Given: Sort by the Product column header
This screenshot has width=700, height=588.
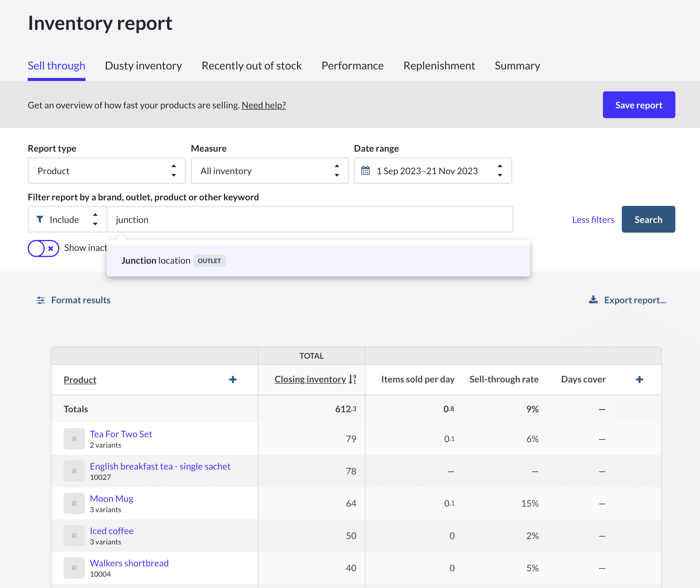Looking at the screenshot, I should [80, 379].
